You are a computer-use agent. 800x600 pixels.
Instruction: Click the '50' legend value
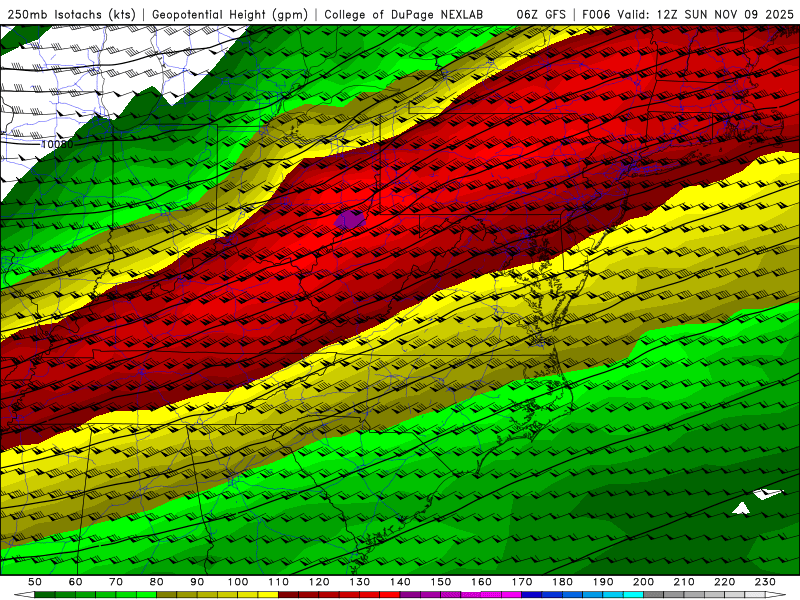pyautogui.click(x=35, y=582)
